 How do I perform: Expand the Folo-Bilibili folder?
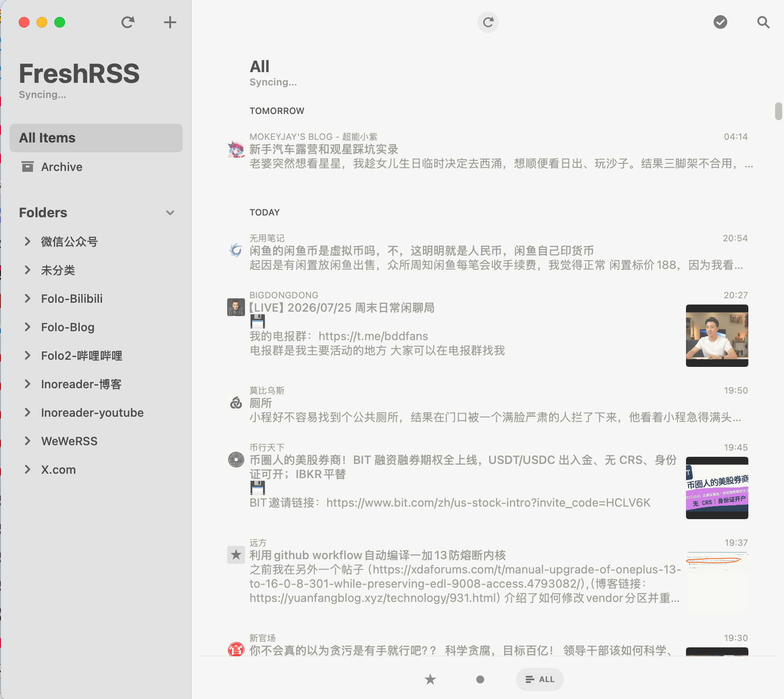point(28,298)
